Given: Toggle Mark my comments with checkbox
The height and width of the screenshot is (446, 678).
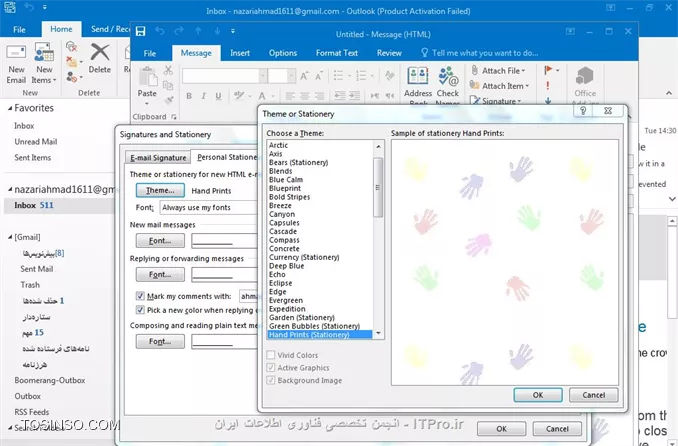Looking at the screenshot, I should click(140, 296).
